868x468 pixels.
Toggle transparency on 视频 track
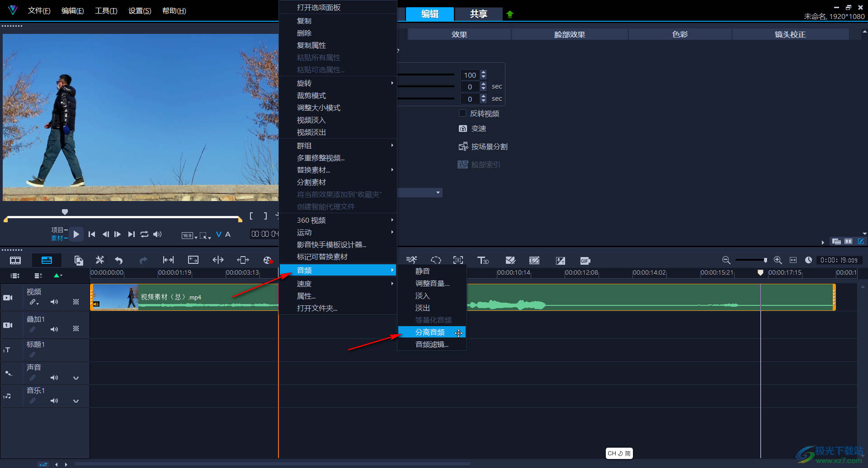pyautogui.click(x=76, y=302)
